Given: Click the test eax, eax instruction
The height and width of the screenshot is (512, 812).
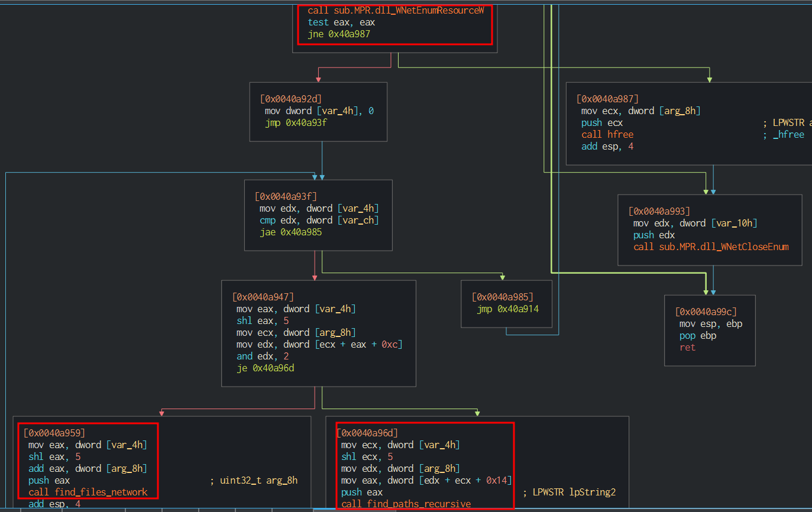Looking at the screenshot, I should pyautogui.click(x=341, y=22).
